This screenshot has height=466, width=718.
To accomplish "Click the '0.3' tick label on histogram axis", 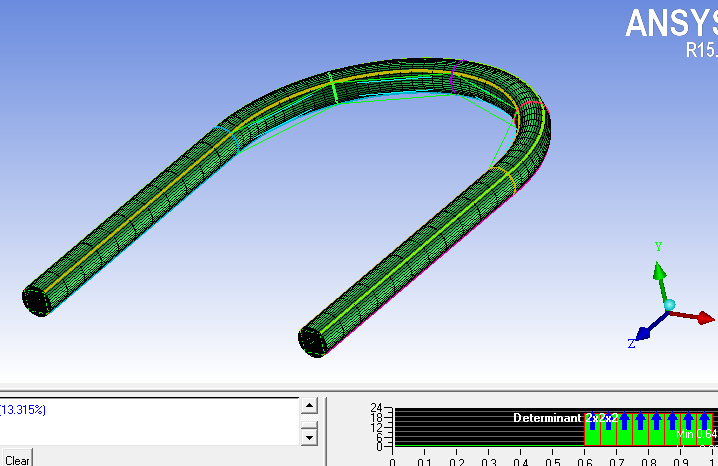I will point(489,462).
